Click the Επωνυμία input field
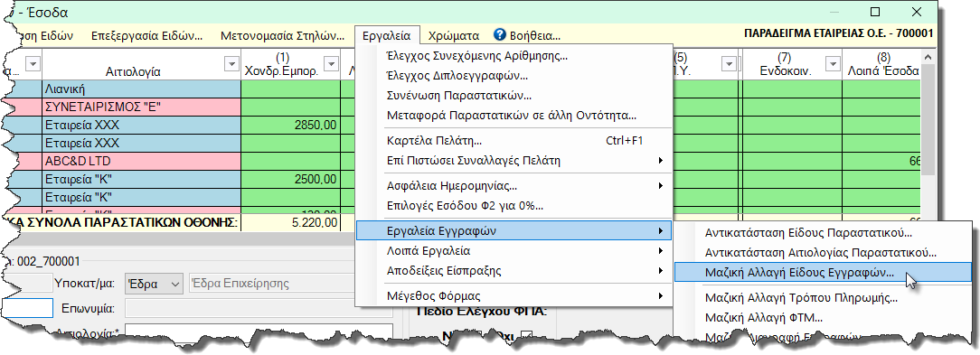The width and height of the screenshot is (980, 355). [259, 309]
